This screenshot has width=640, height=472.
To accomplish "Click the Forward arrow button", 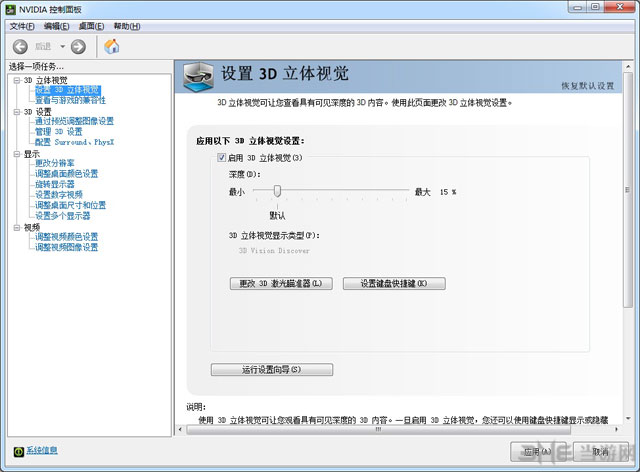I will (x=78, y=47).
